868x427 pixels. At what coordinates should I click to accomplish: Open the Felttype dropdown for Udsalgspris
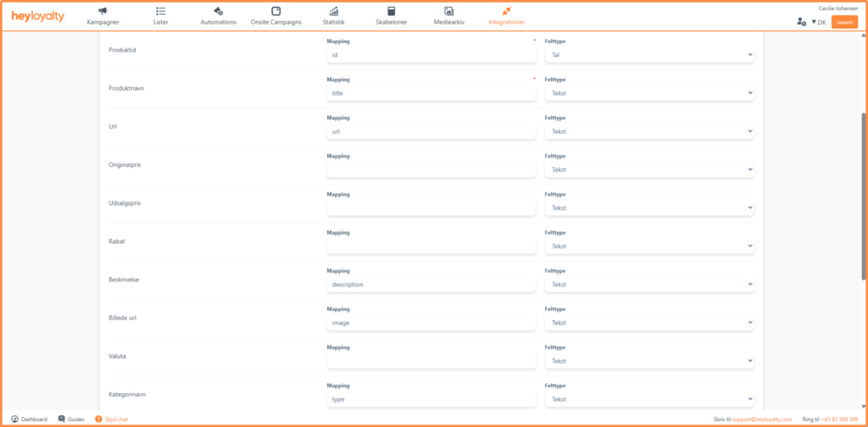pos(648,208)
